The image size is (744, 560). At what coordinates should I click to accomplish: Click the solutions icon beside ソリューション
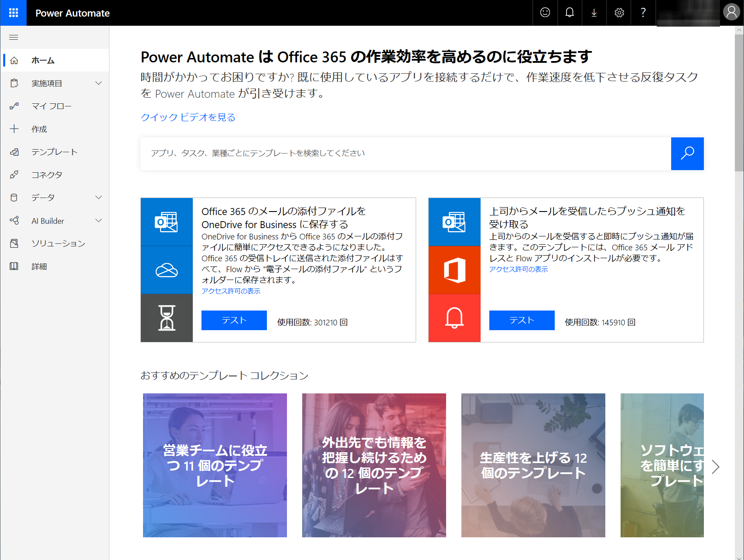[x=14, y=243]
